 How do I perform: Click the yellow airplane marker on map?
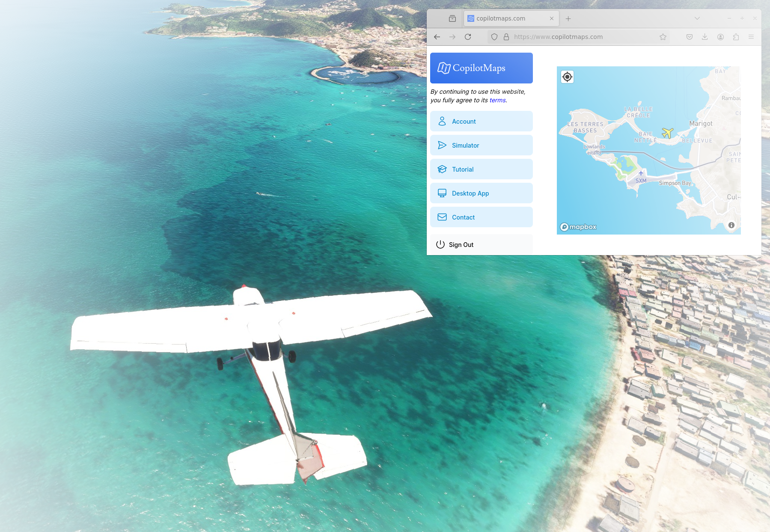coord(667,133)
